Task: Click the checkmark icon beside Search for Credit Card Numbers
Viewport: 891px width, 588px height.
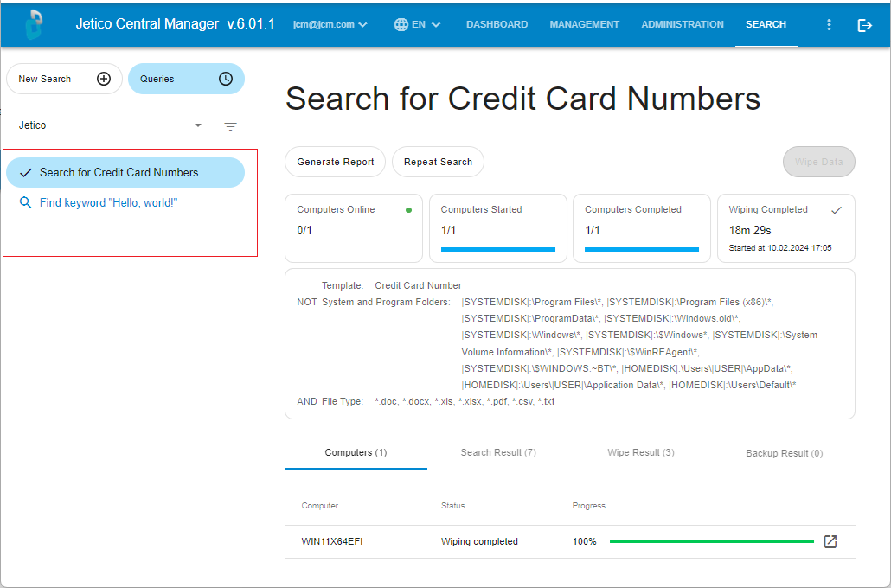Action: [26, 173]
